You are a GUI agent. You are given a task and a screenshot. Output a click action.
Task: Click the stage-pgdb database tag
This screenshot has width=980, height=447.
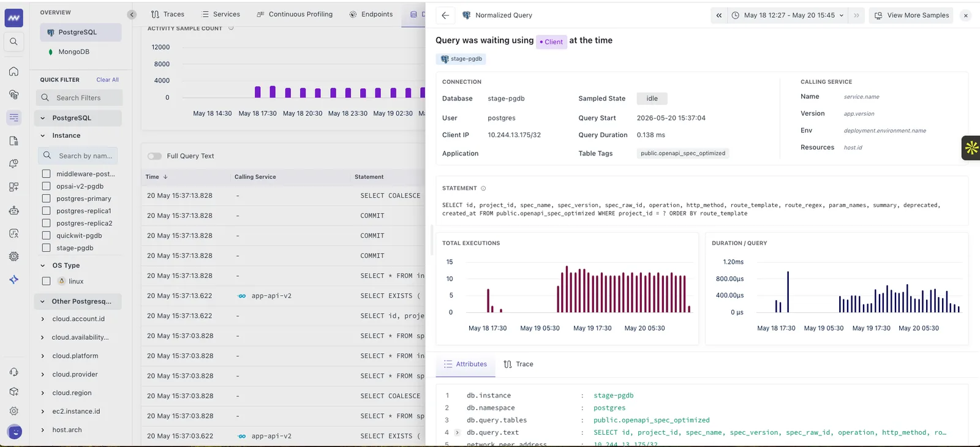461,59
